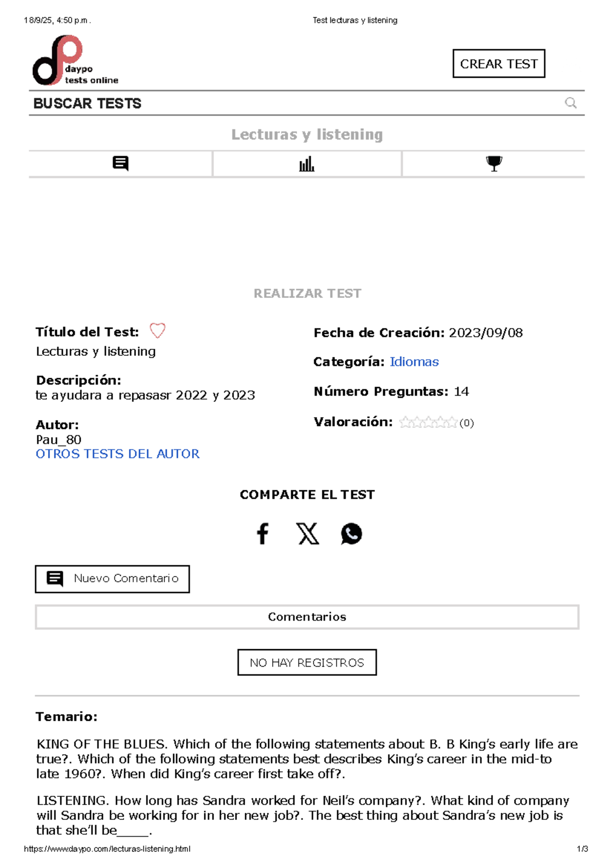The width and height of the screenshot is (613, 868).
Task: Share the test via WhatsApp
Action: click(351, 534)
